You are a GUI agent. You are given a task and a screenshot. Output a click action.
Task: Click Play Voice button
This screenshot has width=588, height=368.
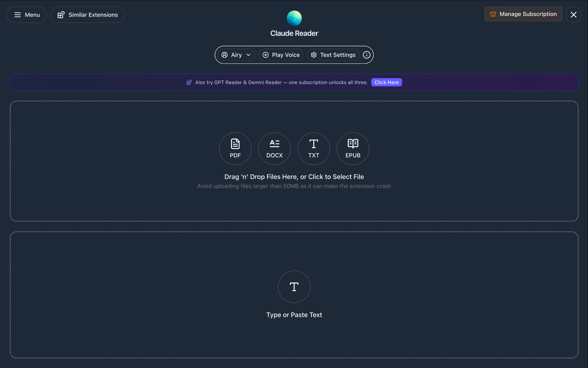coord(281,55)
